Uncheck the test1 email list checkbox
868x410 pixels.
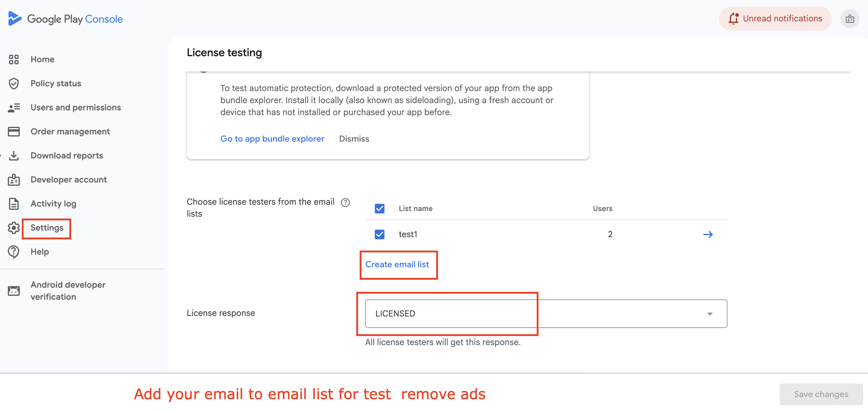tap(379, 234)
